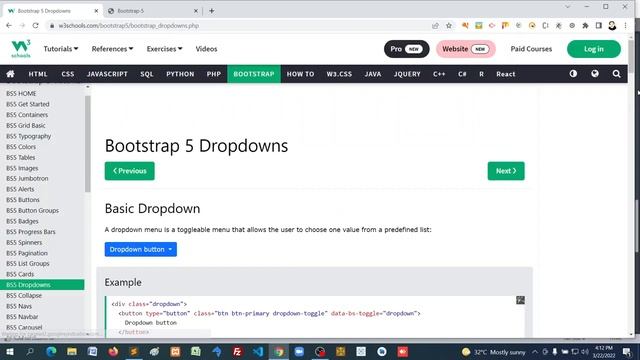Select React in the topic navbar
This screenshot has height=360, width=640.
click(505, 74)
